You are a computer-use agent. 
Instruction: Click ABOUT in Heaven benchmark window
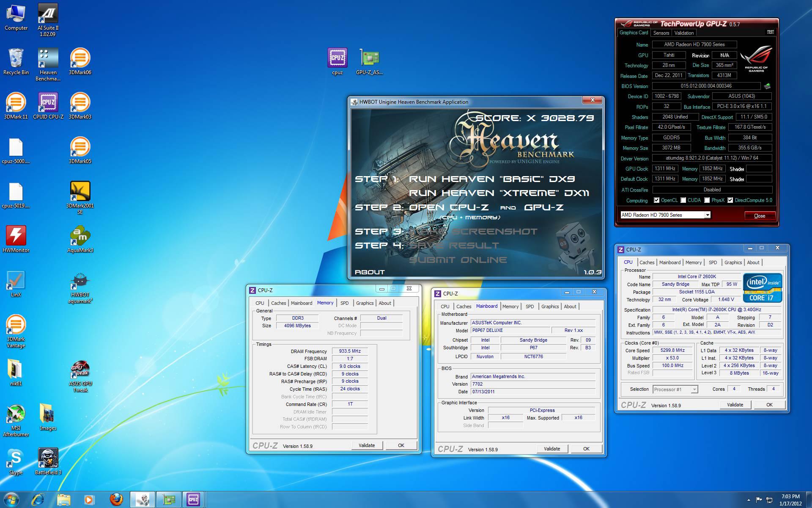(370, 272)
